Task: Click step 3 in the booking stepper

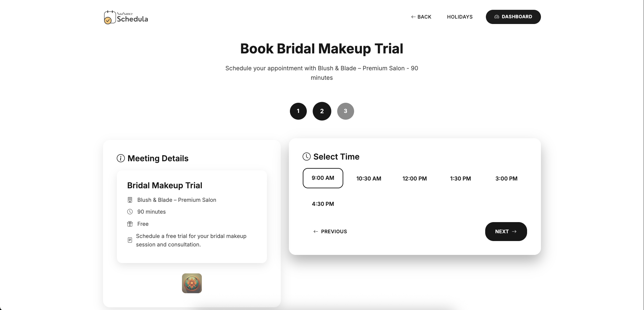Action: 345,111
